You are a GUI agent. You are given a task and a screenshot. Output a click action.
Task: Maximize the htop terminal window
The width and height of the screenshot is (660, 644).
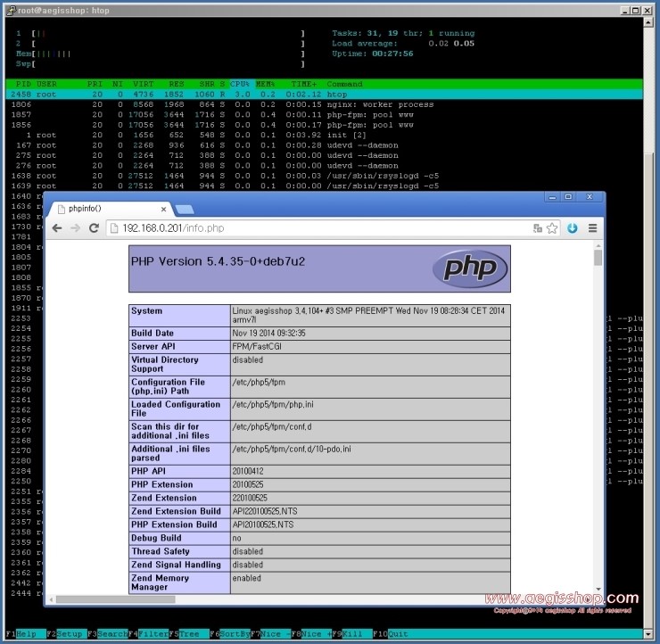pos(636,11)
